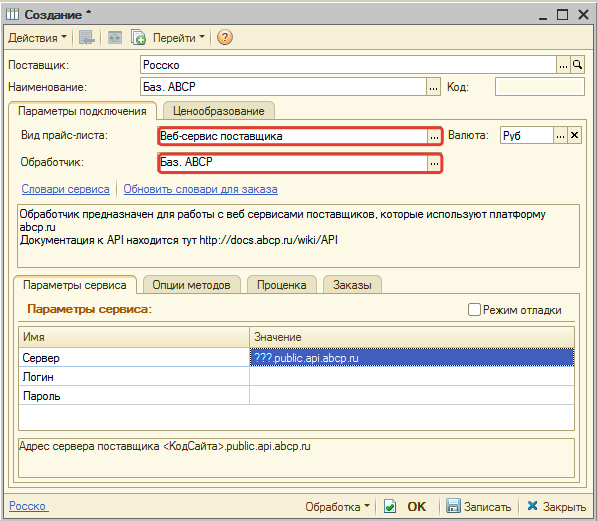Click the find-in-list toolbar icon

click(x=87, y=37)
